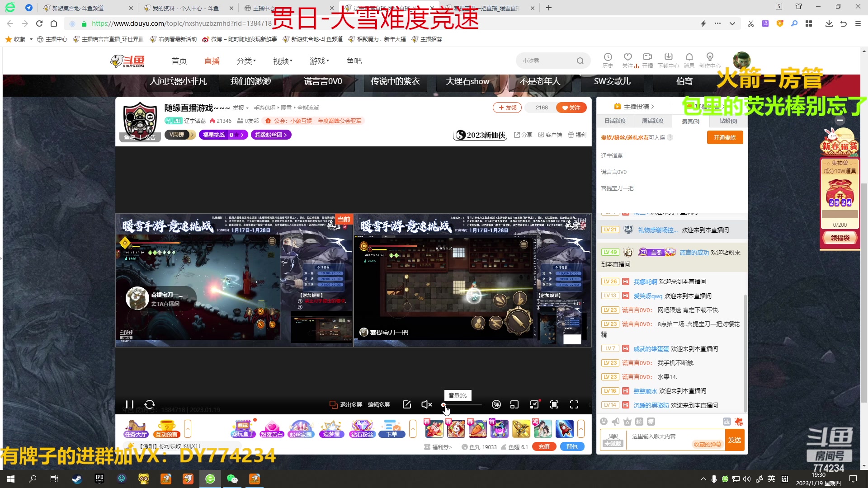Reload the stream with the refresh icon
Screen dimensions: 868x488
point(150,404)
